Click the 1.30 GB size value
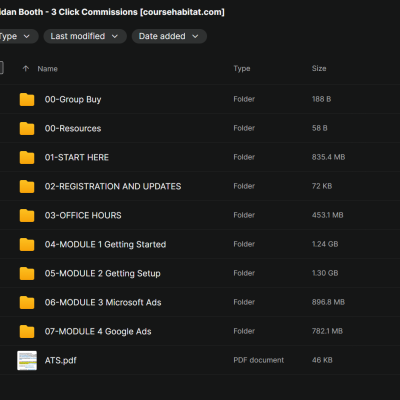The width and height of the screenshot is (400, 400). pyautogui.click(x=325, y=273)
